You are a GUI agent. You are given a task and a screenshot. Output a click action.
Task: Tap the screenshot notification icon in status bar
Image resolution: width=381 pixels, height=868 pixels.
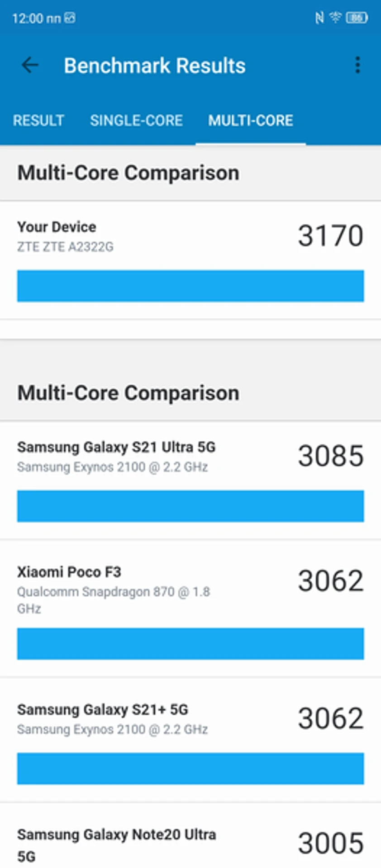coord(70,18)
